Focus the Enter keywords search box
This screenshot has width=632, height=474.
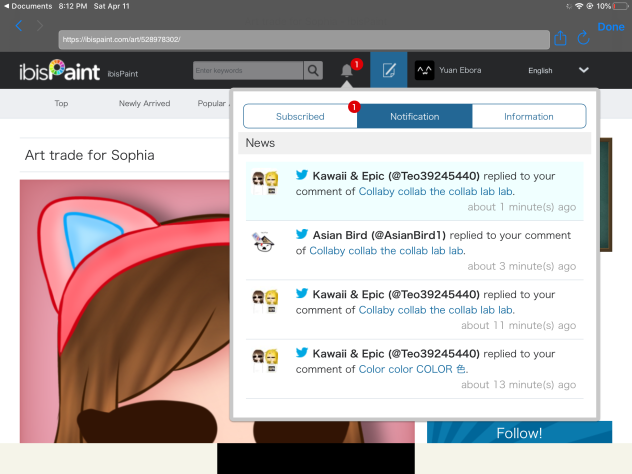point(248,71)
